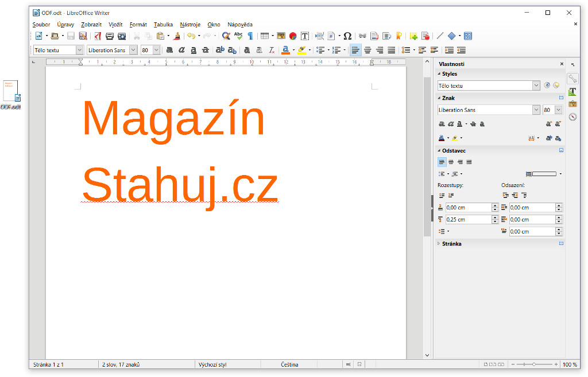Click the Clear Direct Formatting icon
Image resolution: width=588 pixels, height=377 pixels.
272,50
